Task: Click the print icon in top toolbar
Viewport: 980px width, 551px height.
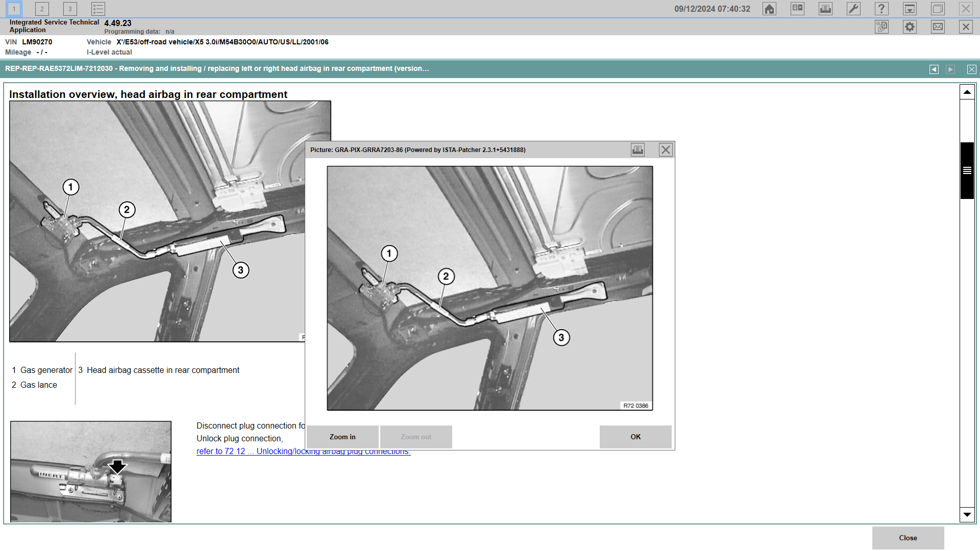Action: click(825, 9)
